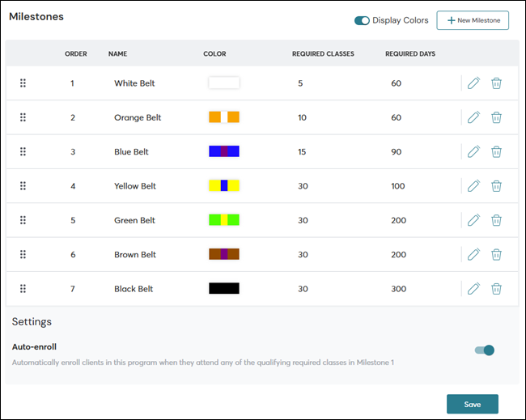Delete the Brown Belt milestone

tap(497, 254)
